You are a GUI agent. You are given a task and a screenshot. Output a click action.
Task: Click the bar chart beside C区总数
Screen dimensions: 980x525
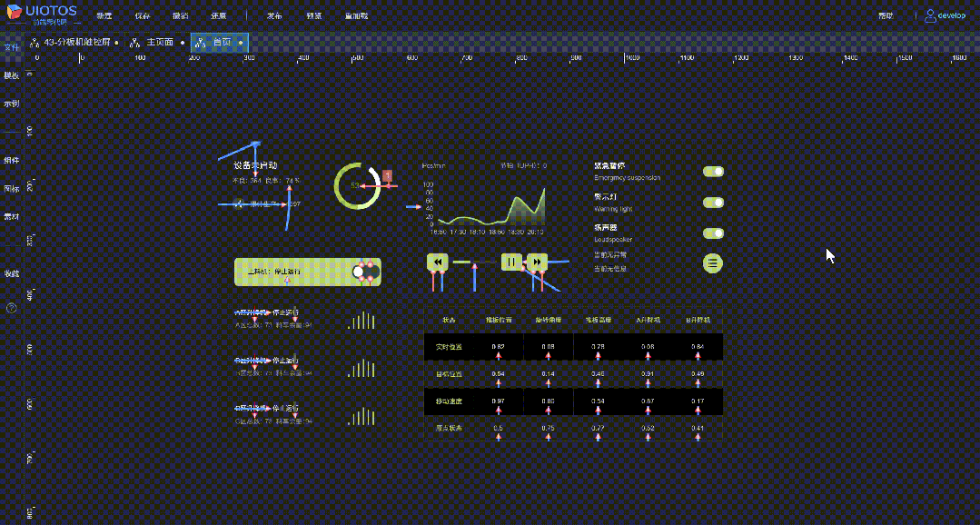coord(361,416)
